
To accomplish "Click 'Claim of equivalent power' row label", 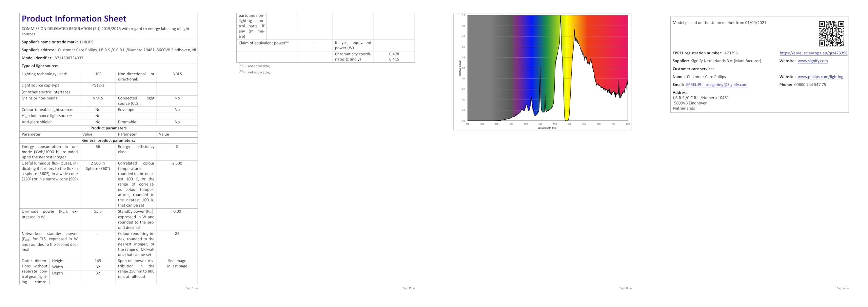I will coord(263,43).
